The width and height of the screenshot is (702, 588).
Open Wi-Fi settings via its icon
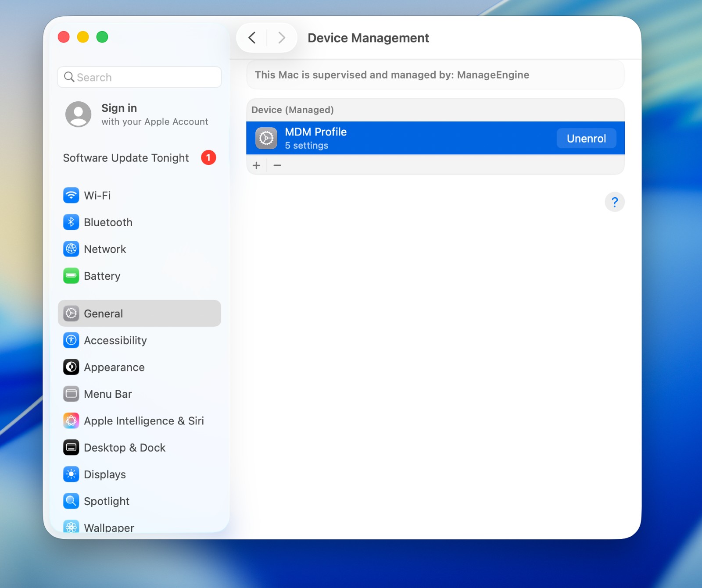click(71, 196)
